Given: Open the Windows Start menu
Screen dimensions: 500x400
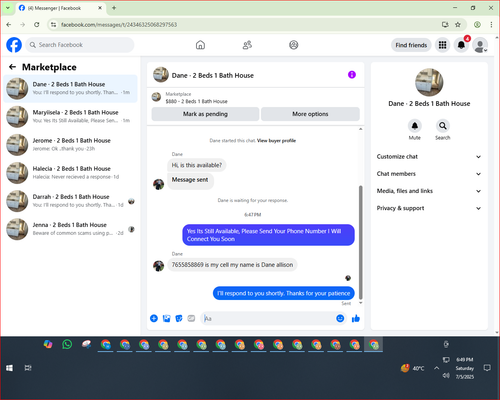Looking at the screenshot, I should coord(9,368).
